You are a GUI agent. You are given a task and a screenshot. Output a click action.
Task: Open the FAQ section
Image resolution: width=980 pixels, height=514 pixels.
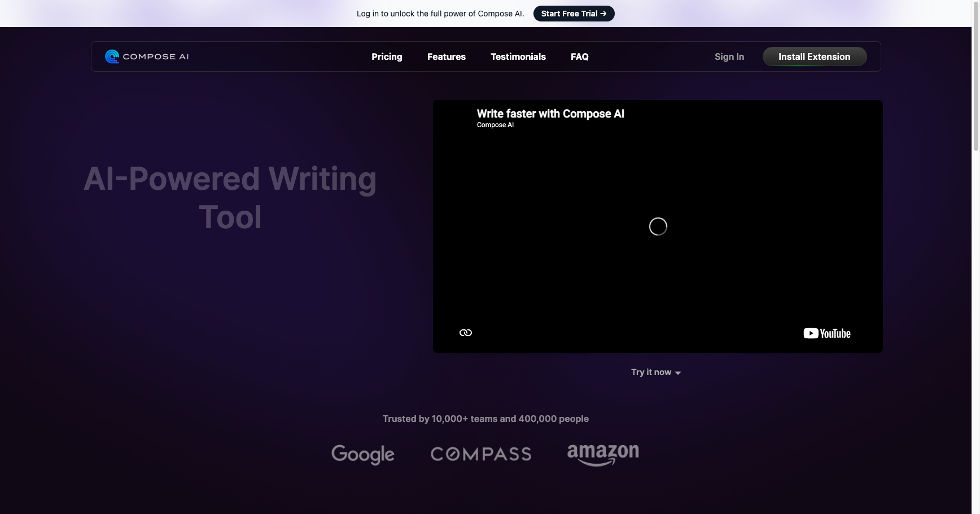click(x=580, y=56)
